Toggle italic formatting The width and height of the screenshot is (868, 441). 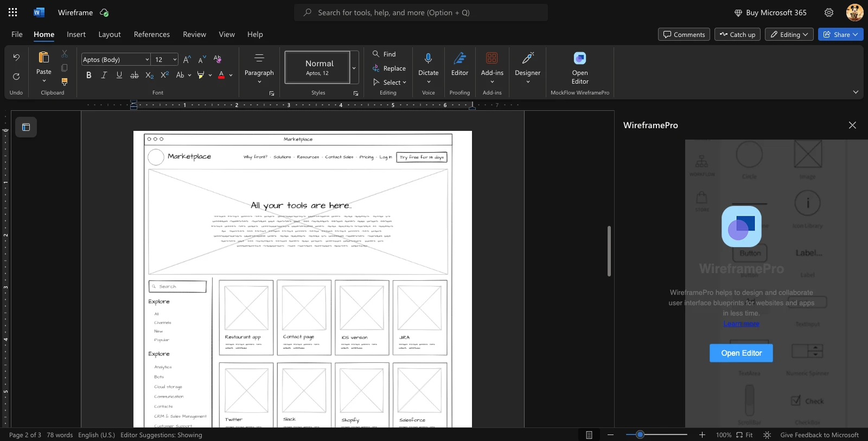tap(104, 75)
